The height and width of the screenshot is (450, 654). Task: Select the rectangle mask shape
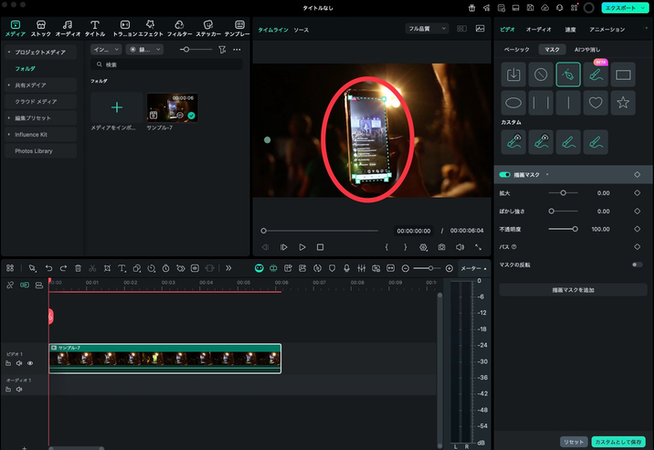[623, 75]
